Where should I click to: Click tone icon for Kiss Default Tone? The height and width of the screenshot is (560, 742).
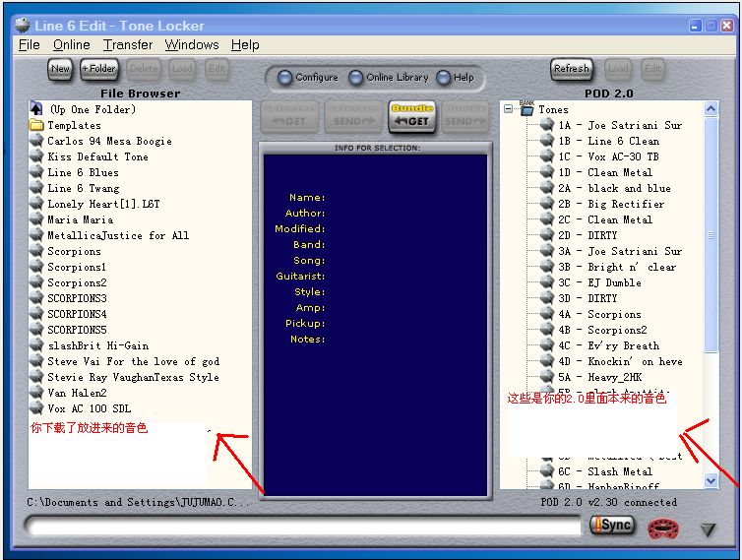pos(36,156)
